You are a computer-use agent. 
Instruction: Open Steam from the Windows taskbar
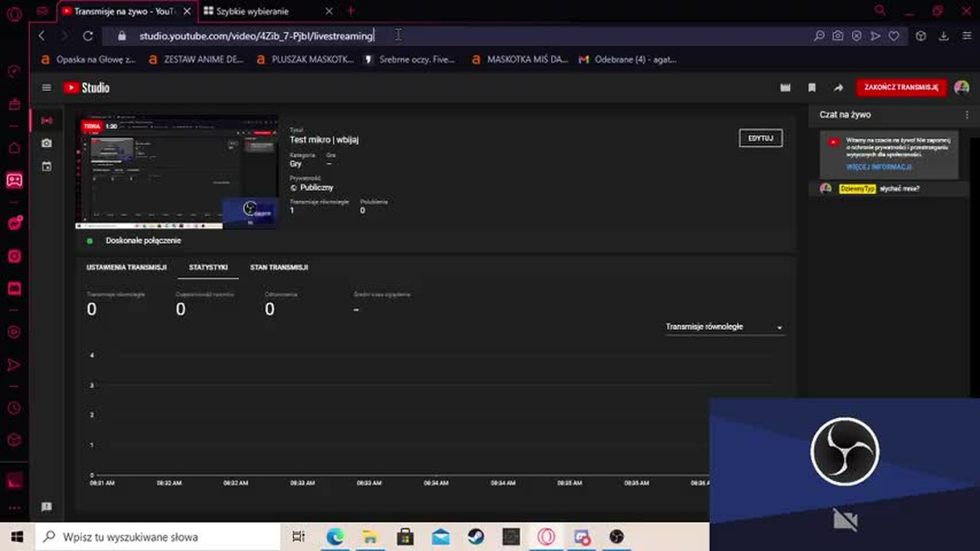pyautogui.click(x=475, y=536)
